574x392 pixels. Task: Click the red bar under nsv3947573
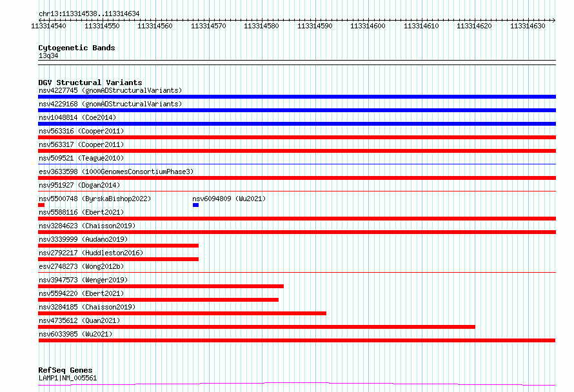(161, 286)
